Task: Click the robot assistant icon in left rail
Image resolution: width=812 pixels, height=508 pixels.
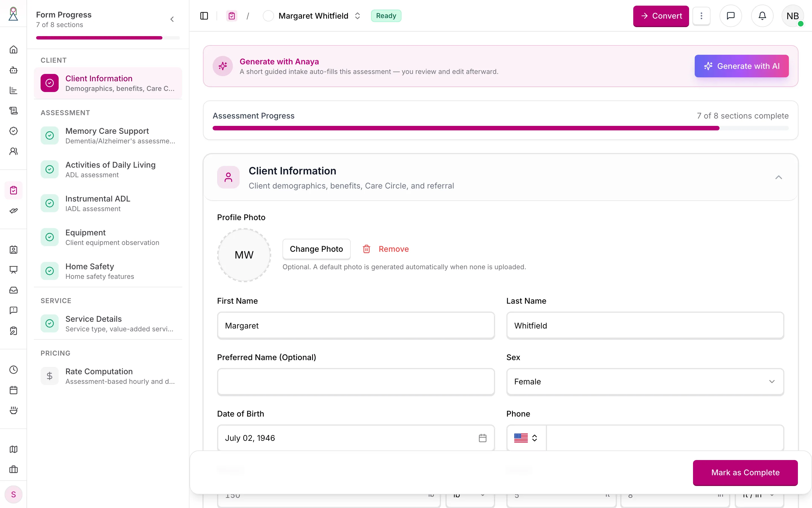Action: pos(14,70)
